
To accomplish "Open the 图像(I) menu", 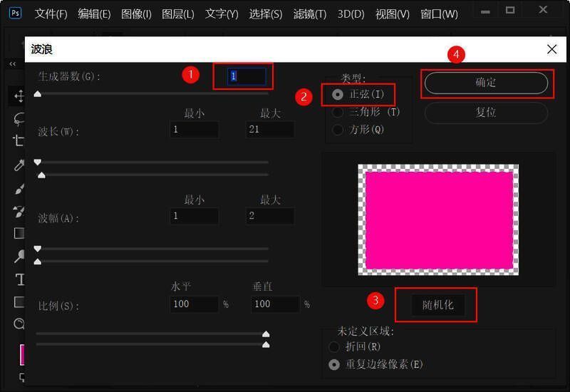I will (136, 14).
